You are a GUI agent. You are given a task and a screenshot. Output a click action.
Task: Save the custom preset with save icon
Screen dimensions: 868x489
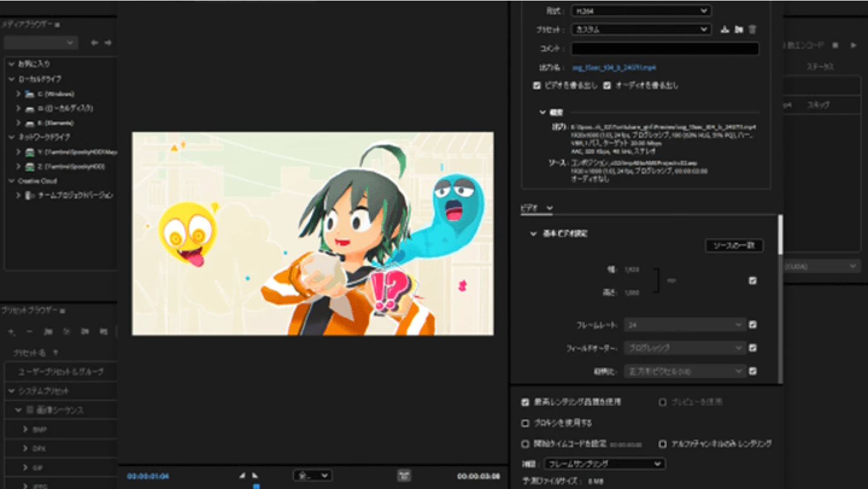(x=725, y=29)
